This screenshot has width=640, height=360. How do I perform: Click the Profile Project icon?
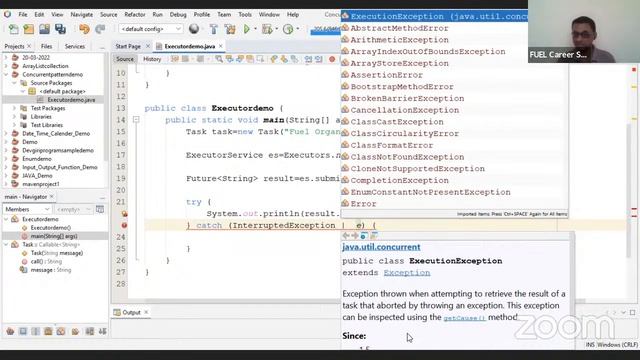(x=288, y=29)
